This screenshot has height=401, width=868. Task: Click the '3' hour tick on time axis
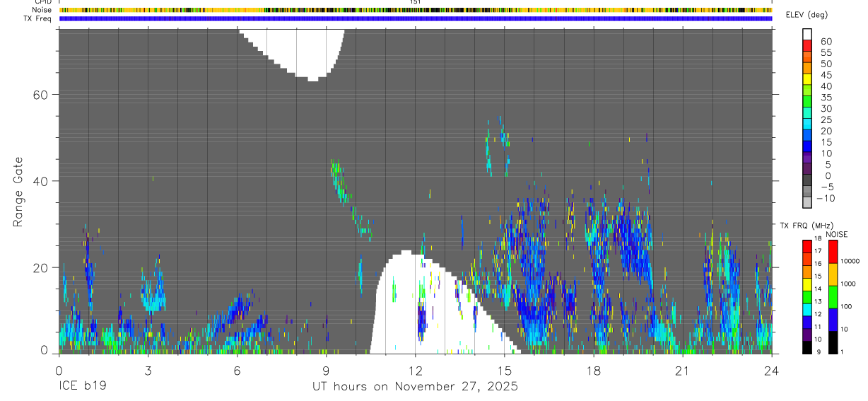coord(148,370)
